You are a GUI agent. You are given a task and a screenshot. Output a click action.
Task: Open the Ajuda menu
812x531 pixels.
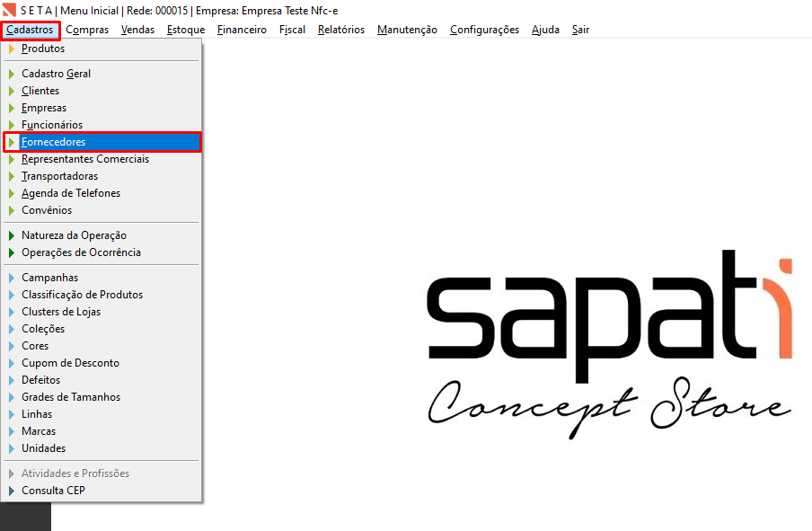[545, 30]
